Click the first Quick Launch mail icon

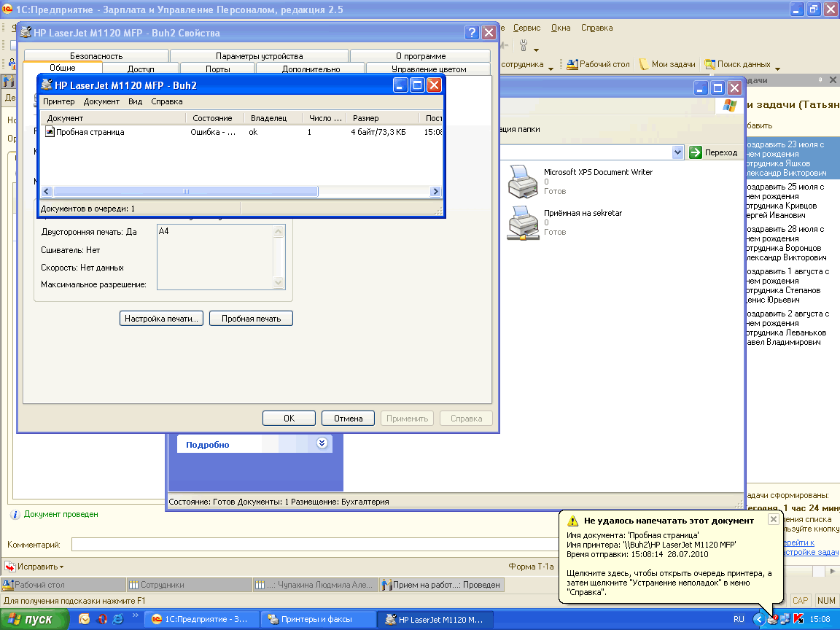click(84, 619)
